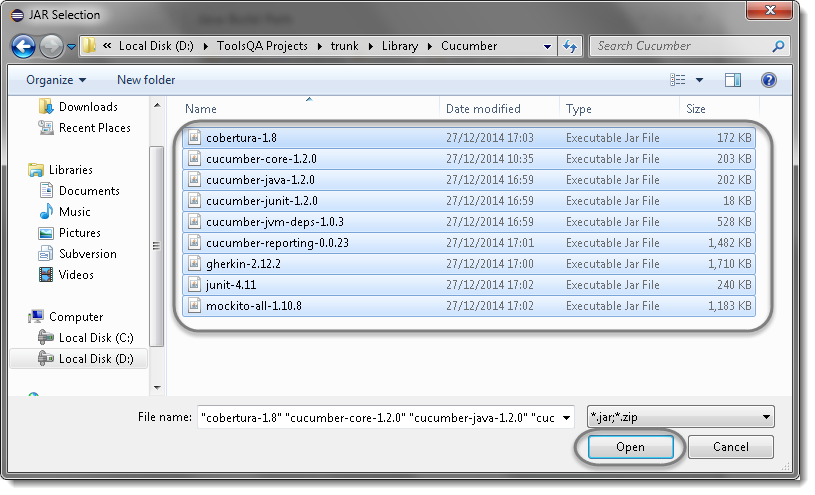Click the Music note icon
Image resolution: width=815 pixels, height=495 pixels.
(46, 211)
